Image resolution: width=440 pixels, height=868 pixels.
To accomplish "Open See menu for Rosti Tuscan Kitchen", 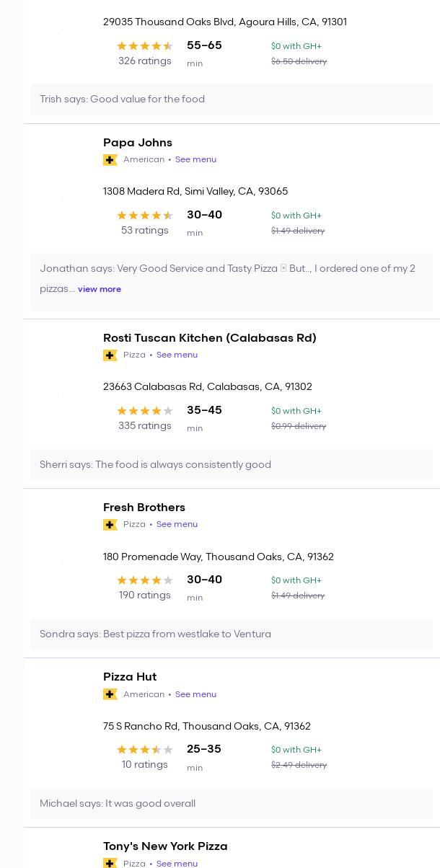I will click(x=177, y=355).
